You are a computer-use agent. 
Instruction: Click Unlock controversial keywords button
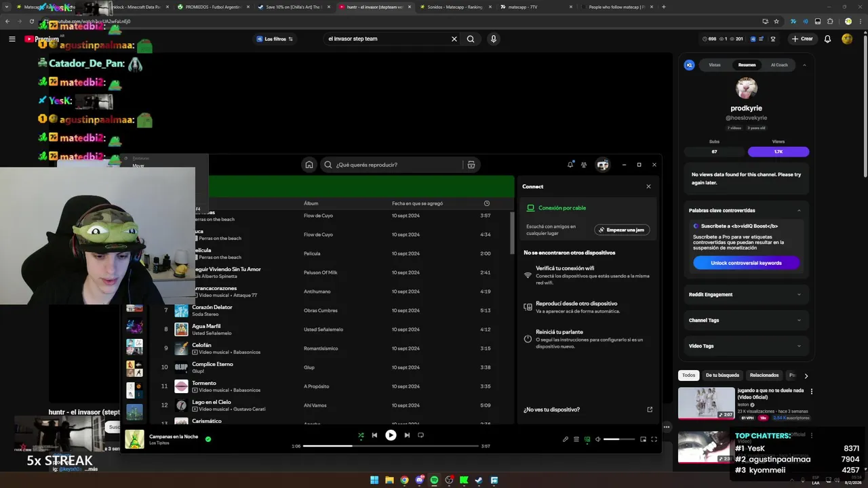(746, 263)
